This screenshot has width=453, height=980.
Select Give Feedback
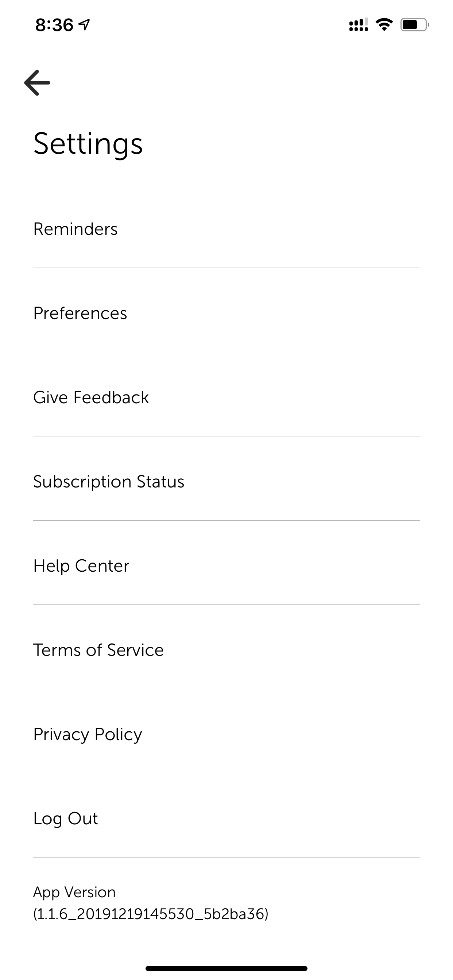click(x=226, y=397)
